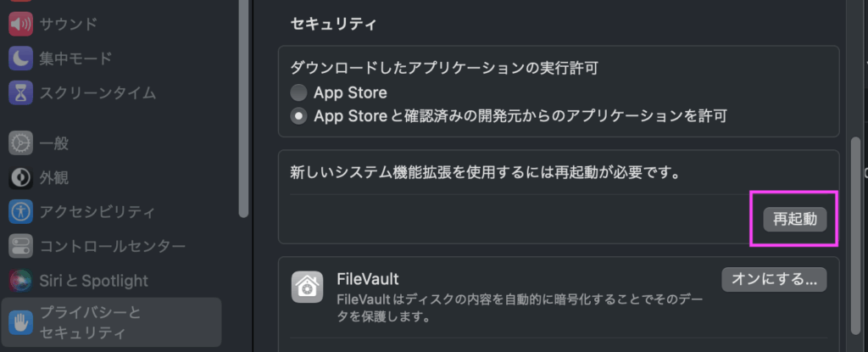Viewport: 868px width, 352px height.
Task: Click the コントロールセンター toggle icon
Action: (x=20, y=246)
